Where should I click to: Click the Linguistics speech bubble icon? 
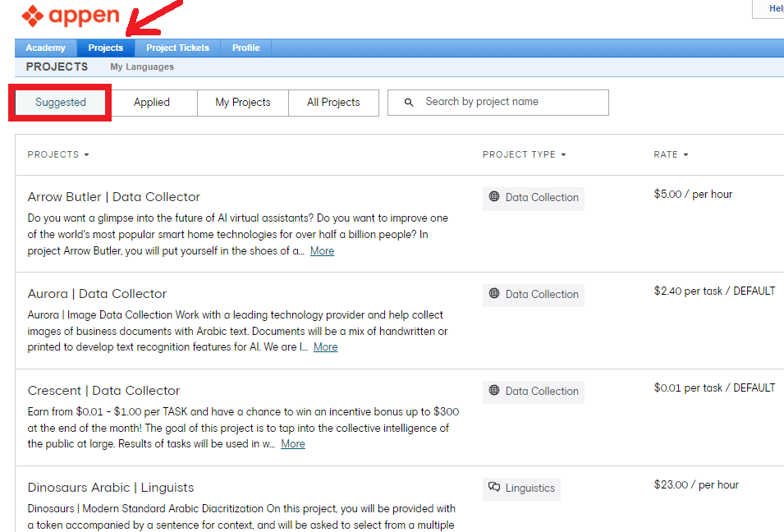click(x=494, y=488)
